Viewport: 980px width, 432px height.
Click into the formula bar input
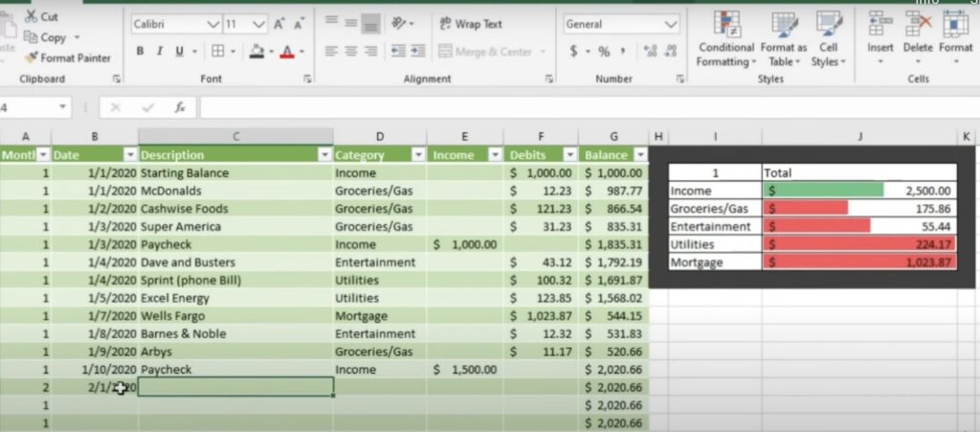pos(588,107)
